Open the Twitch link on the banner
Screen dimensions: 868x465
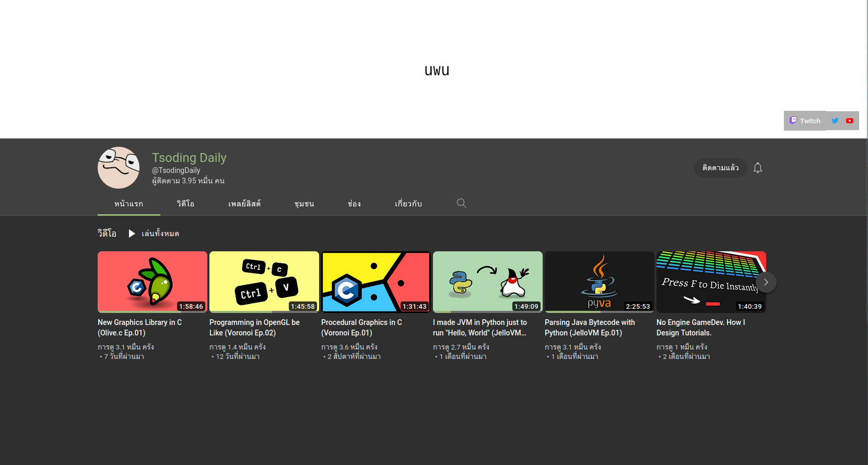(x=805, y=121)
